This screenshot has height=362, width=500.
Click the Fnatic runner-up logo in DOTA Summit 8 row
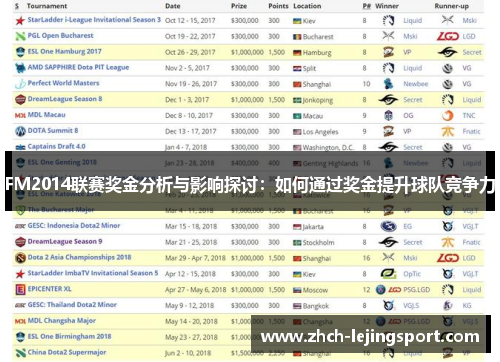[448, 132]
